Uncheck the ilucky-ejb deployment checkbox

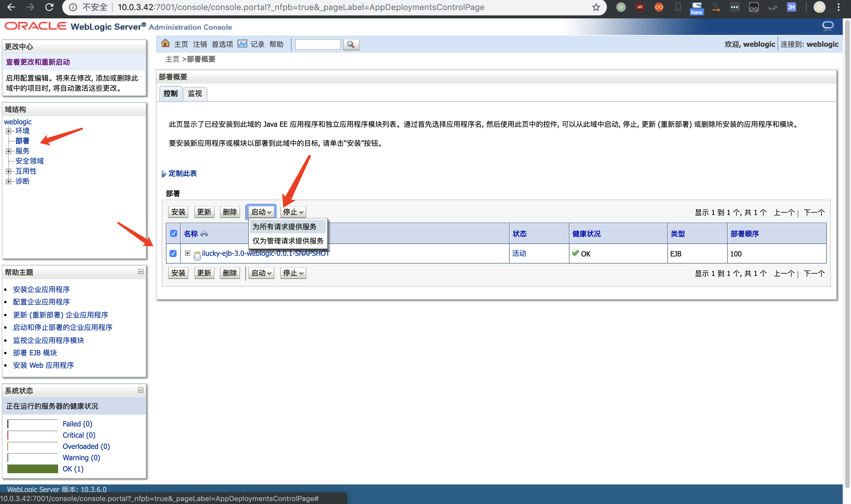[173, 253]
